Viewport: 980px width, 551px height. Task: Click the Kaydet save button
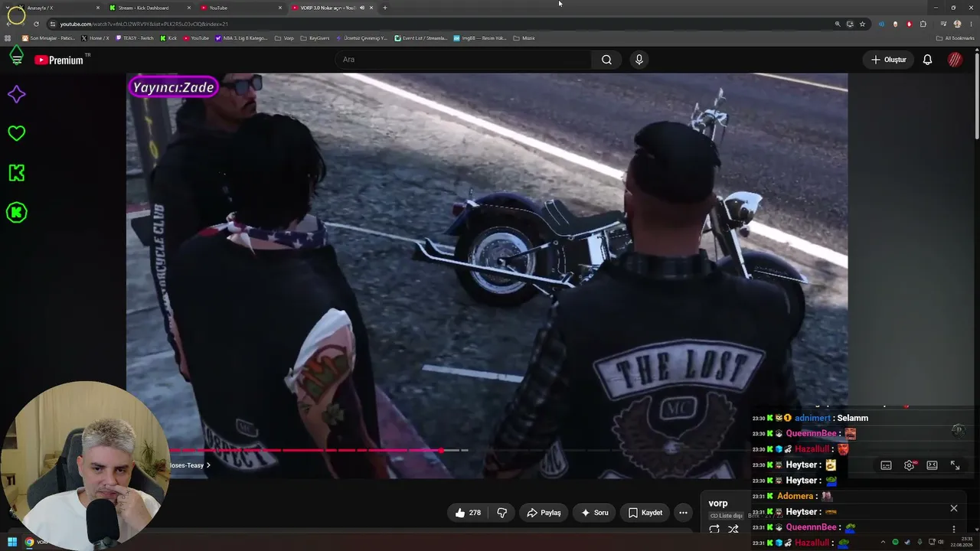[x=645, y=513]
